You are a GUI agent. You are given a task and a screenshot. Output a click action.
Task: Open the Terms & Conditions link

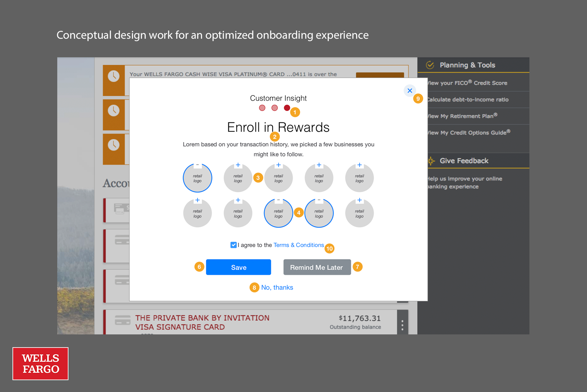pos(298,245)
